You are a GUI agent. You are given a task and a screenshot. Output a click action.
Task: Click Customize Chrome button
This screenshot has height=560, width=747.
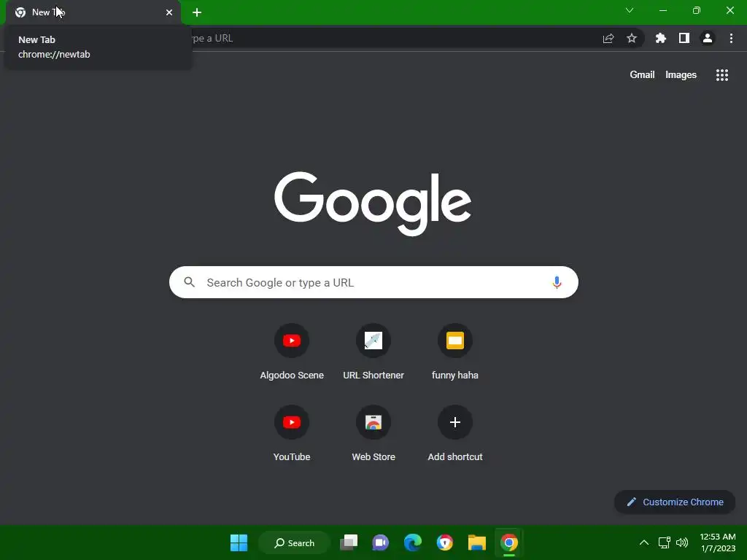675,502
